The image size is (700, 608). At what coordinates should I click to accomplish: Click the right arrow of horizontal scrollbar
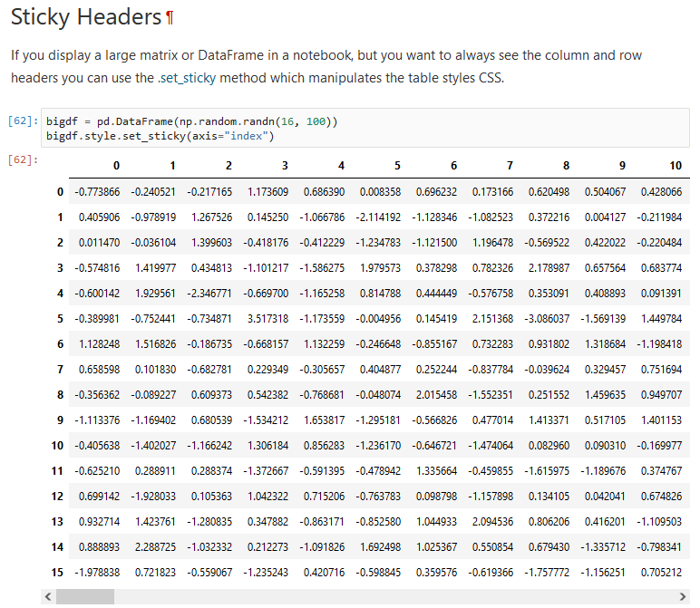point(682,596)
